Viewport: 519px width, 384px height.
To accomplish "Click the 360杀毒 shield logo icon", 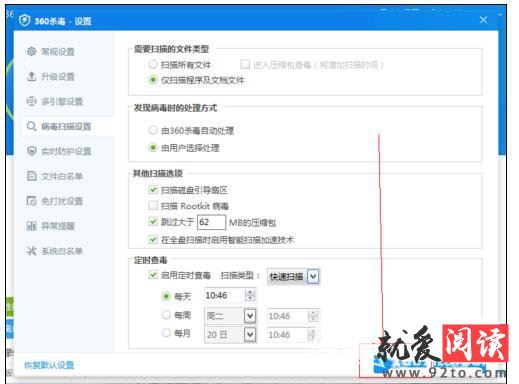I will coord(24,21).
